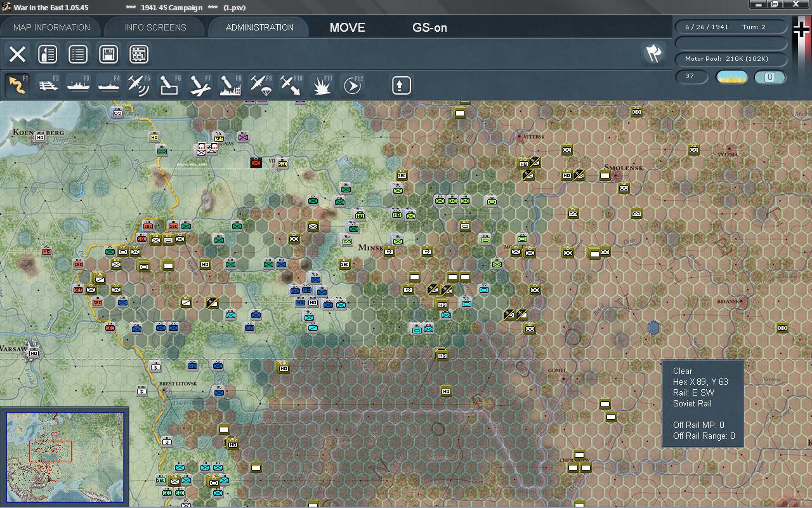Toggle the GS-on ground support label
Image resolution: width=812 pixels, height=508 pixels.
tap(429, 28)
